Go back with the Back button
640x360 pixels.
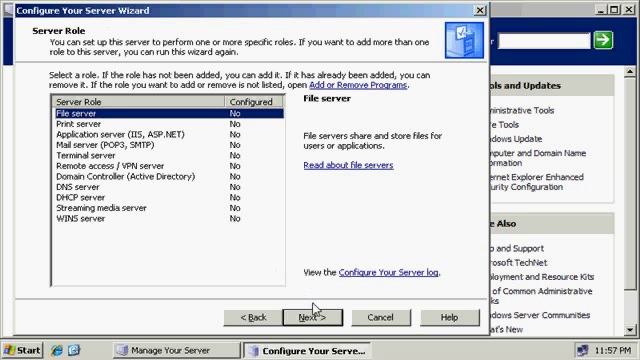[253, 317]
